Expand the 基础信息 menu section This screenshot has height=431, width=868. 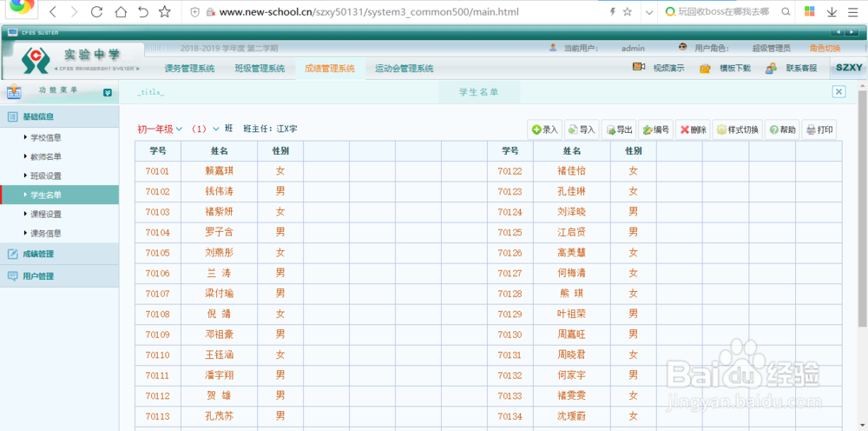60,116
